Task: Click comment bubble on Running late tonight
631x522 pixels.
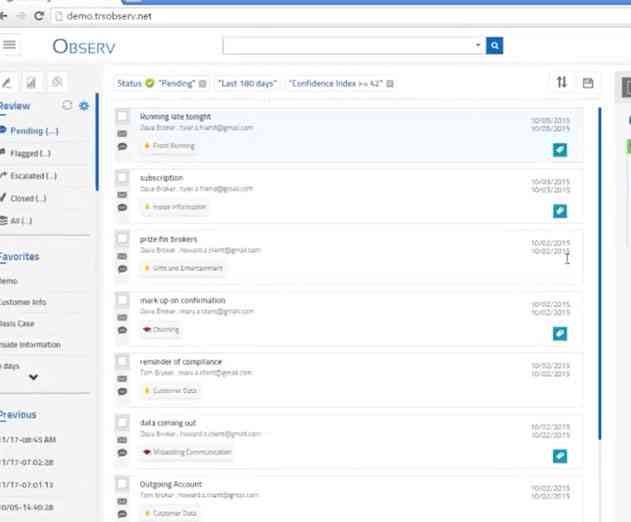Action: (122, 146)
